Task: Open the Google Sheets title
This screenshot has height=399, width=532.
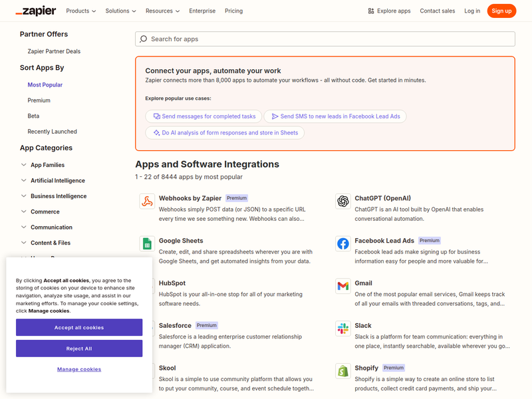Action: [181, 241]
